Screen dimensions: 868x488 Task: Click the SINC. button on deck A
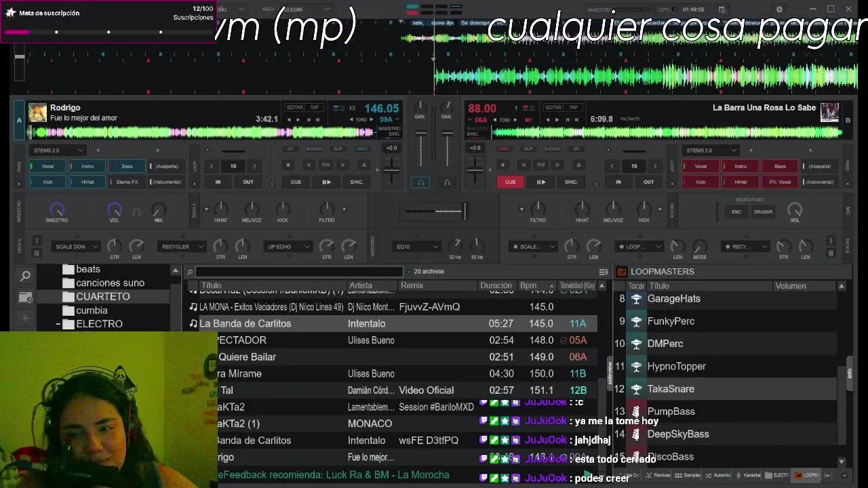pyautogui.click(x=357, y=182)
